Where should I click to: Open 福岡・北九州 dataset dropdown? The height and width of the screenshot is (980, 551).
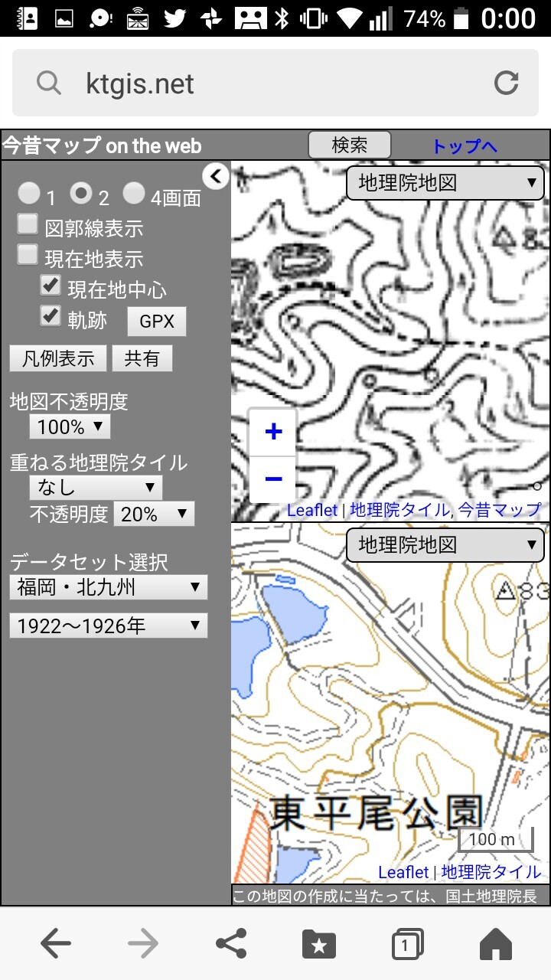(x=108, y=588)
